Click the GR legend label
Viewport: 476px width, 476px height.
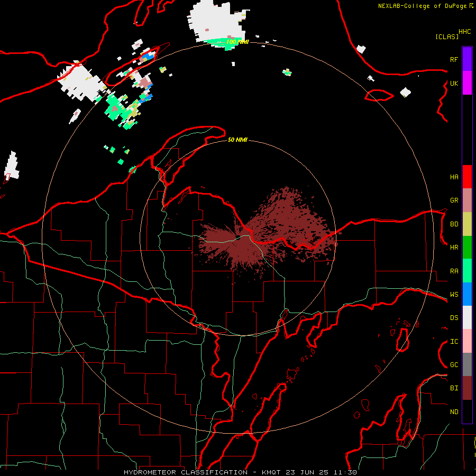(454, 200)
